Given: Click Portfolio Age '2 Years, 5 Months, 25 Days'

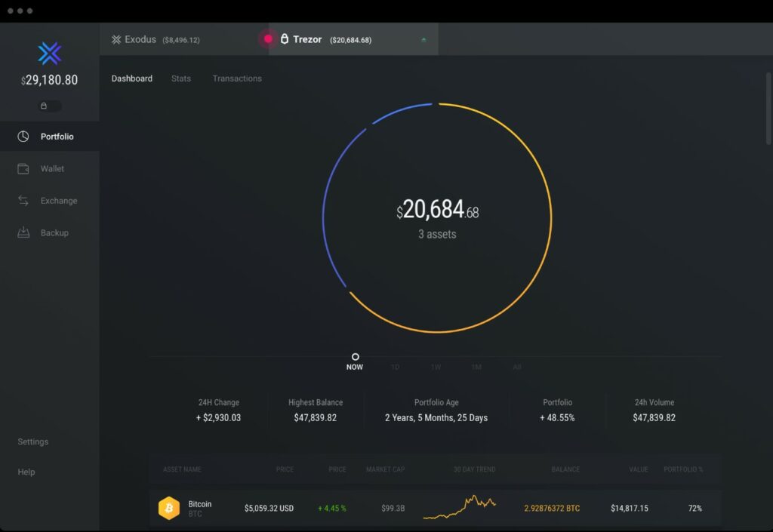Looking at the screenshot, I should coord(436,418).
